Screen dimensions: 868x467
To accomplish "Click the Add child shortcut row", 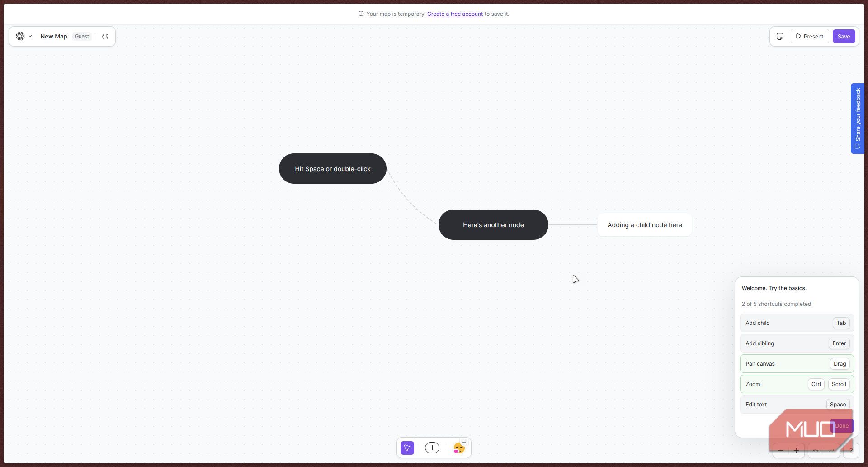I will click(797, 323).
